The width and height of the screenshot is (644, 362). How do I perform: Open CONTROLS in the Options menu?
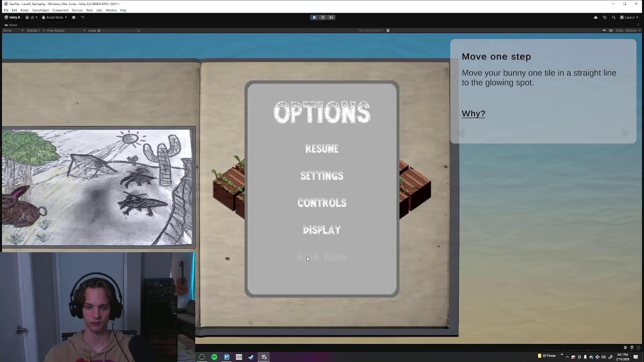coord(322,203)
